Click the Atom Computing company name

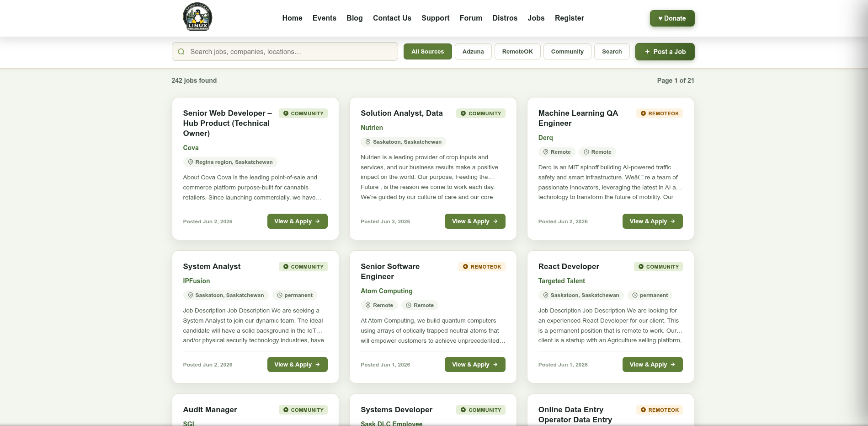387,291
